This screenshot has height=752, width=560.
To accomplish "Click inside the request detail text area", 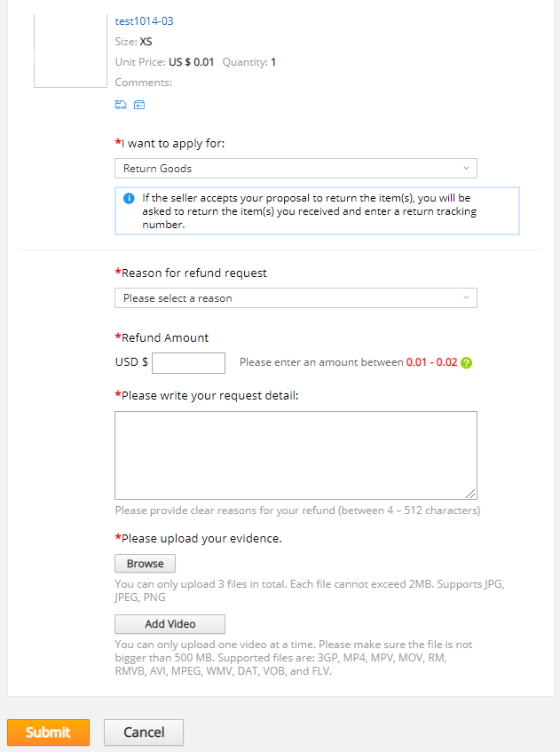I will [x=296, y=455].
